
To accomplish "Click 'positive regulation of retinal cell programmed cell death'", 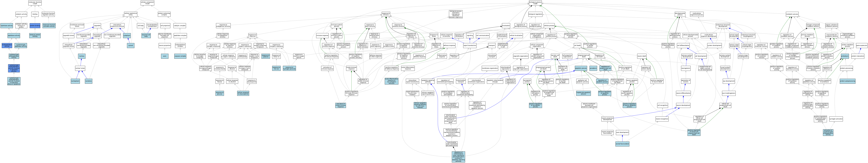I will [694, 132].
